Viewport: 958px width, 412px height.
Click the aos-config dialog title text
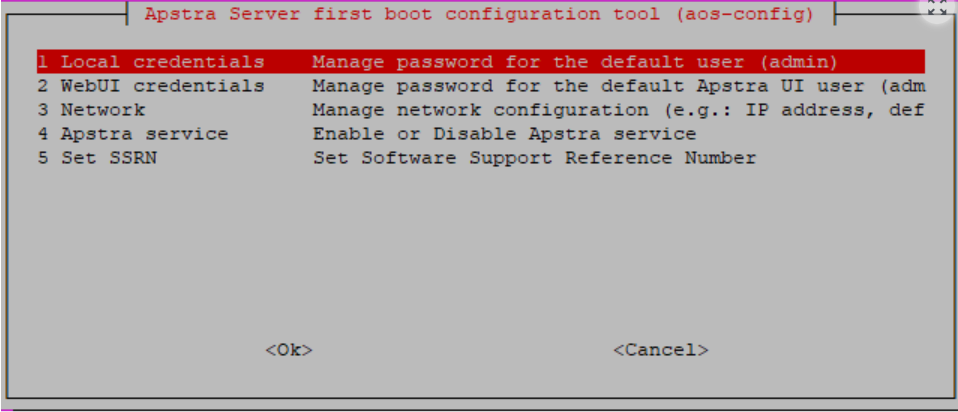[x=479, y=15]
